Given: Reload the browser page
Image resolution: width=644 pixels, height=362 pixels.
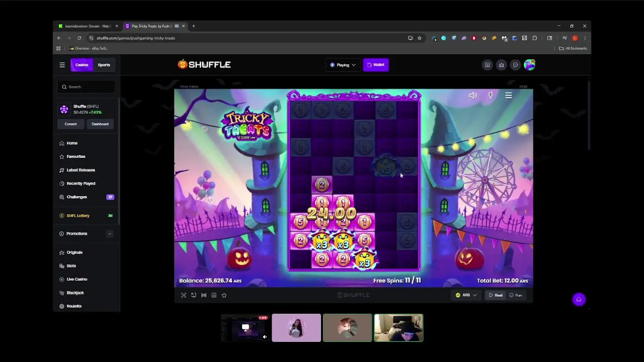Looking at the screenshot, I should 79,38.
